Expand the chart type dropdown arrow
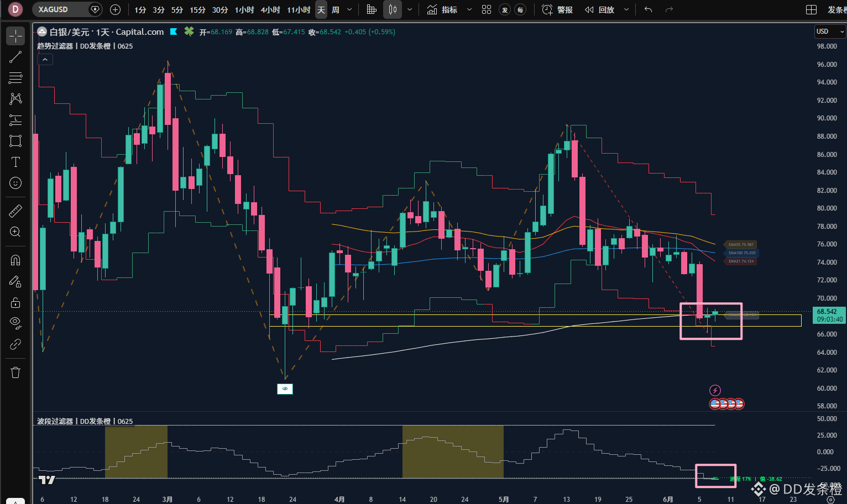Image resolution: width=847 pixels, height=504 pixels. 410,10
